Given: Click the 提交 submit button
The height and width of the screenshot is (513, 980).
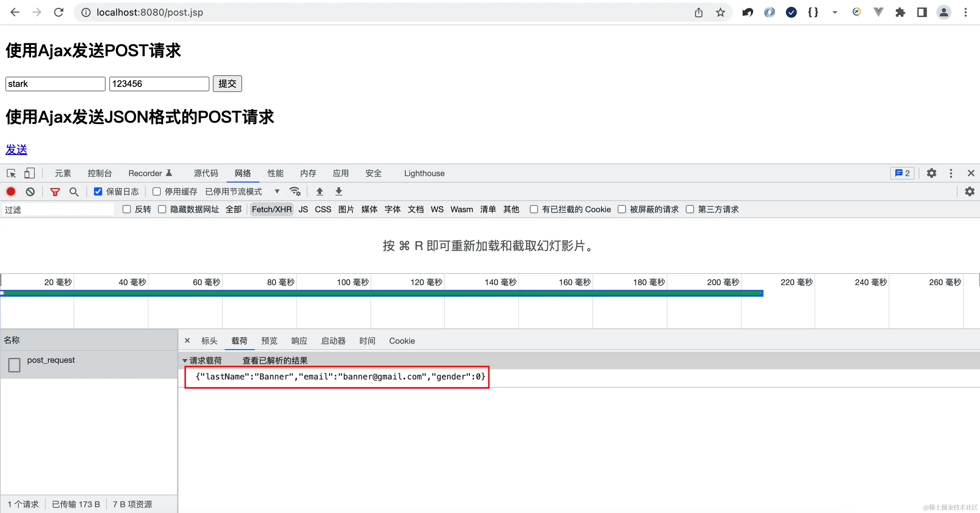Looking at the screenshot, I should [x=227, y=84].
